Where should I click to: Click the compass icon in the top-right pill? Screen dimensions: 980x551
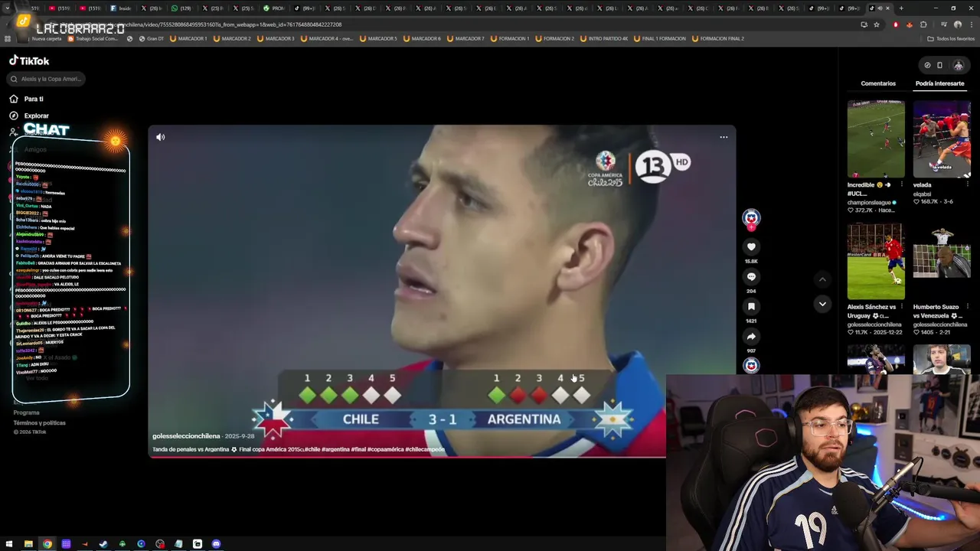click(927, 65)
